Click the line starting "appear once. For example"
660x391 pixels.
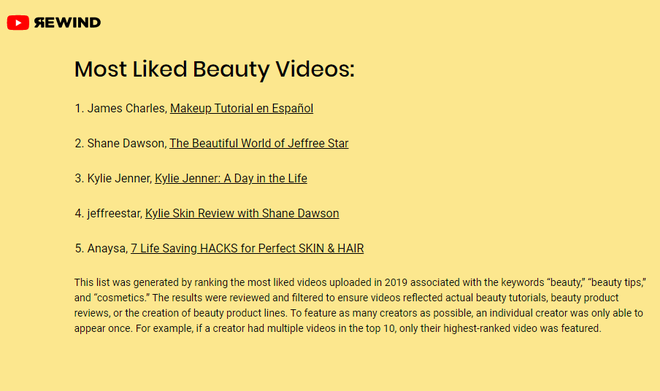point(338,328)
